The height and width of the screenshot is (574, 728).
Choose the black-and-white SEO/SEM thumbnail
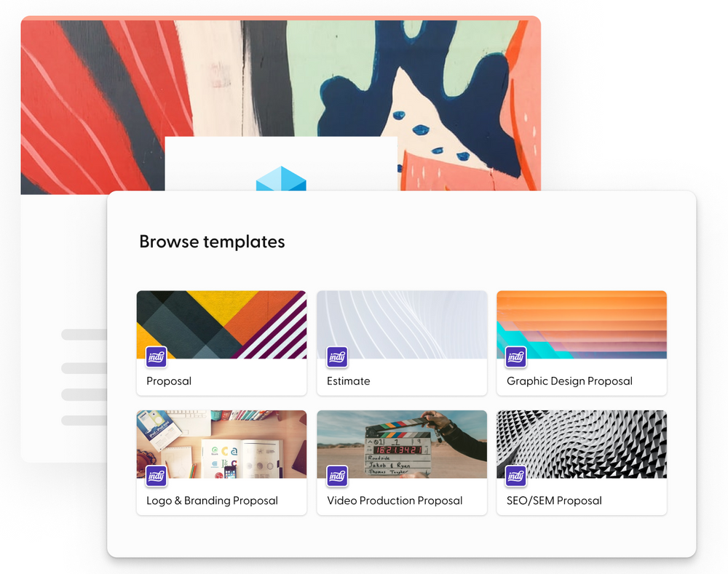pos(582,444)
